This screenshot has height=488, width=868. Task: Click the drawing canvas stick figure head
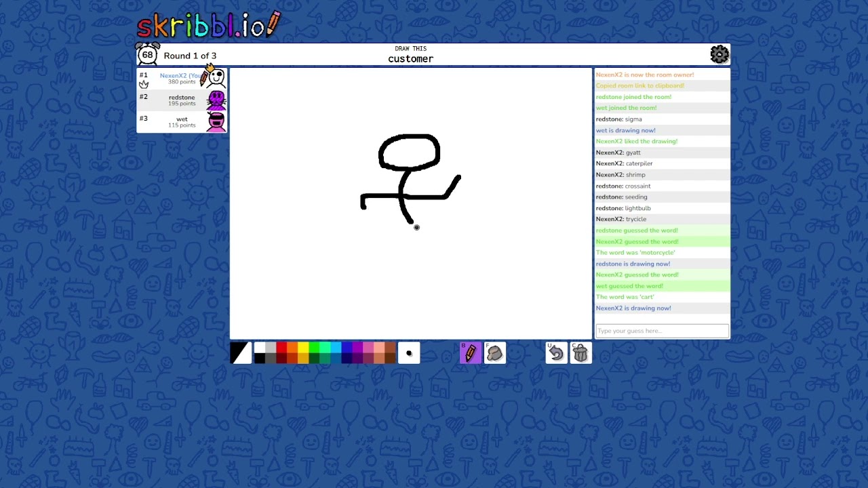[410, 152]
